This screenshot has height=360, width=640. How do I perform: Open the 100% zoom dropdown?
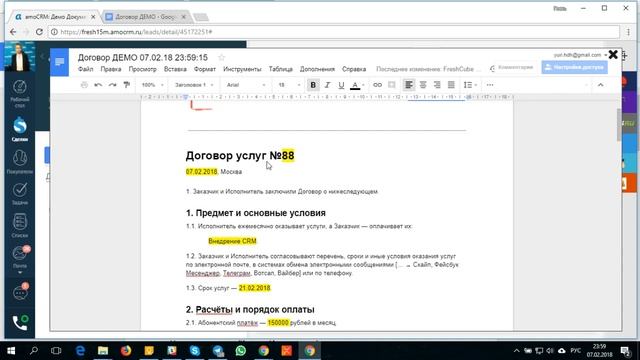click(x=152, y=85)
